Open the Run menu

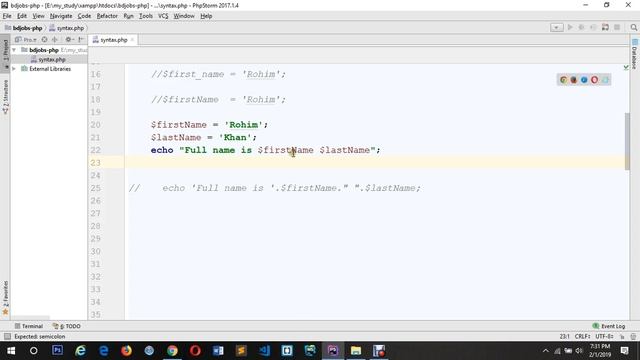tap(128, 16)
